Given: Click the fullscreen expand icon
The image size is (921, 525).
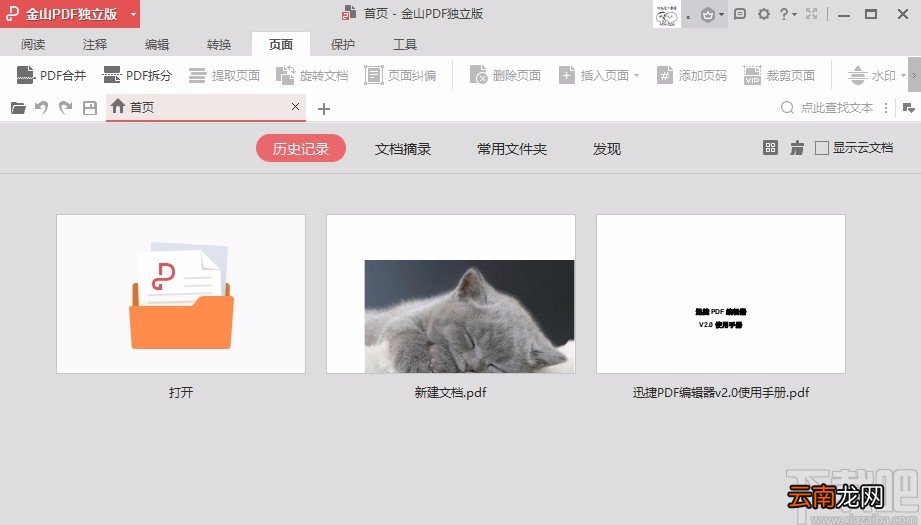Looking at the screenshot, I should coord(812,14).
